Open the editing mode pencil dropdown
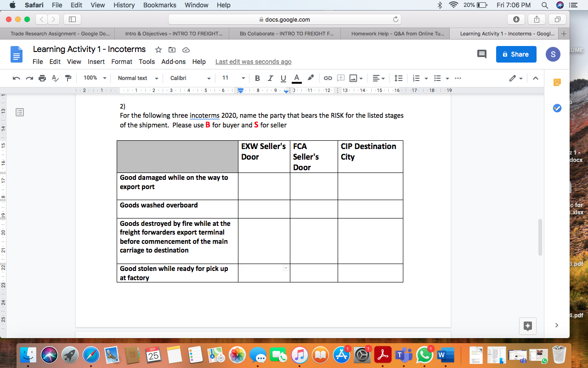The image size is (588, 368). pyautogui.click(x=516, y=78)
